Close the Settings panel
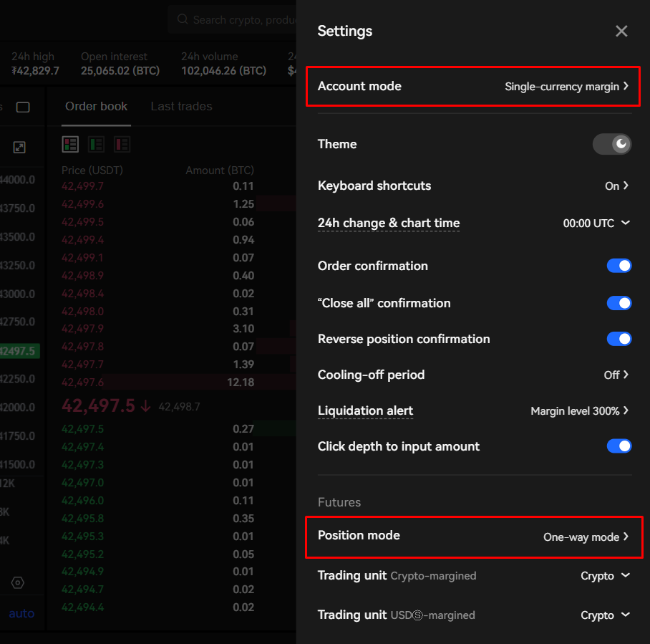Screen dimensions: 650x644 pyautogui.click(x=621, y=31)
